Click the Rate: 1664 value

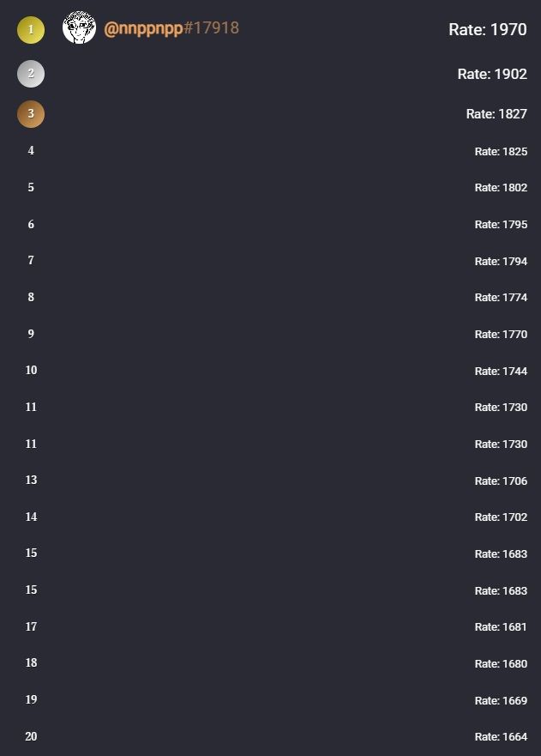tap(501, 737)
